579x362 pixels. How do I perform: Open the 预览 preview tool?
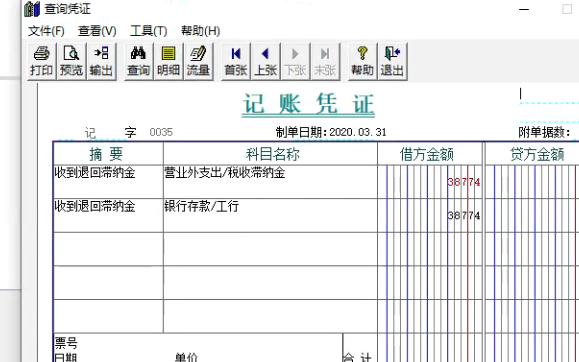[72, 61]
